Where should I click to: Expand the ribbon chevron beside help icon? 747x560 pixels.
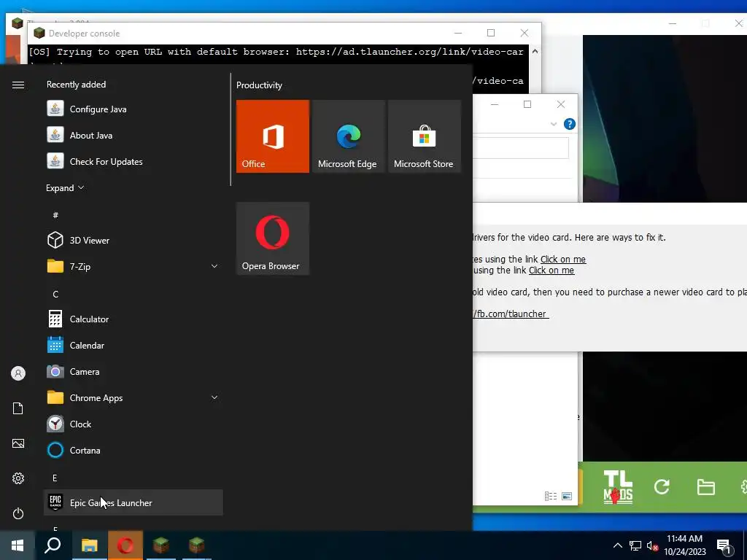[554, 124]
